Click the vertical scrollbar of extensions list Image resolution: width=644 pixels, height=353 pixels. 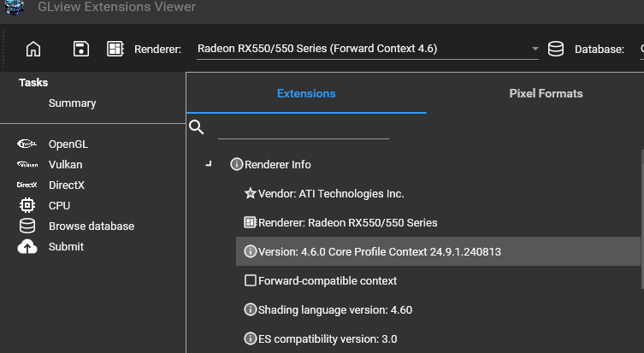tap(642, 220)
